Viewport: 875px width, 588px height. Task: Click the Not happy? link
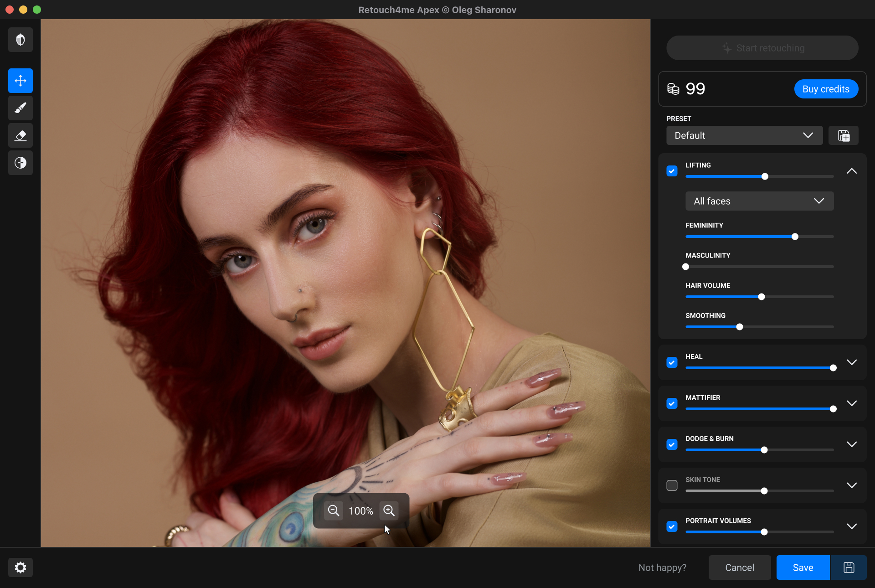pos(662,567)
